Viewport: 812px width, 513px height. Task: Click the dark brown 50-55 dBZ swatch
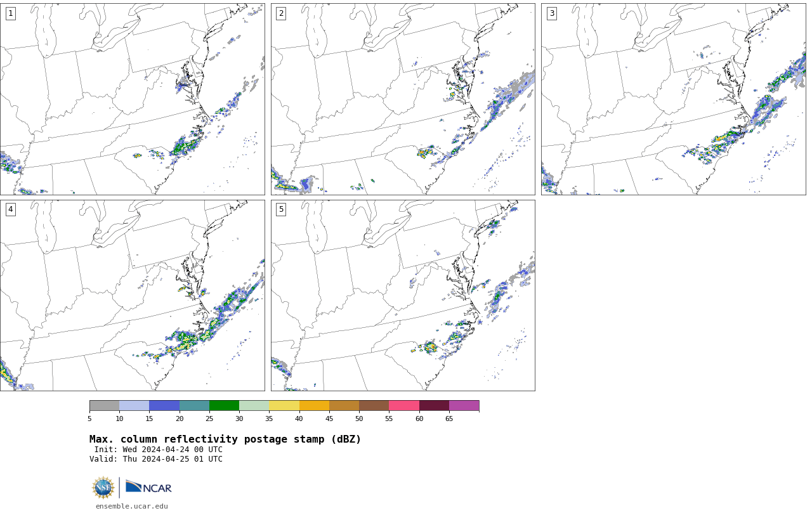click(374, 406)
